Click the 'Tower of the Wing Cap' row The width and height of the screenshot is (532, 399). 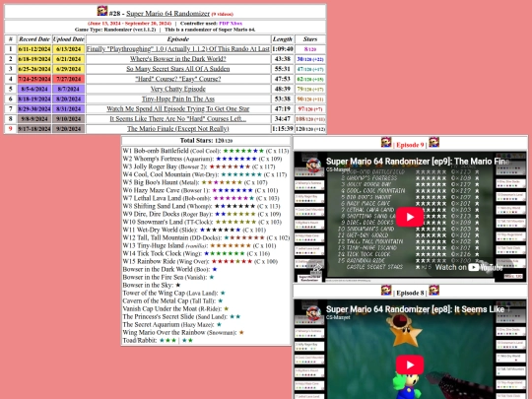[x=174, y=293]
